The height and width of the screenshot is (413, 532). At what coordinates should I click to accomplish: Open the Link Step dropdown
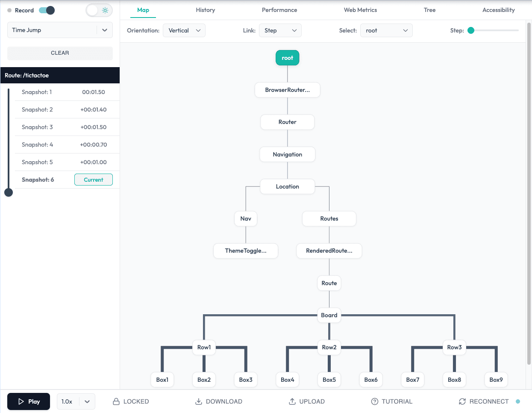[280, 30]
